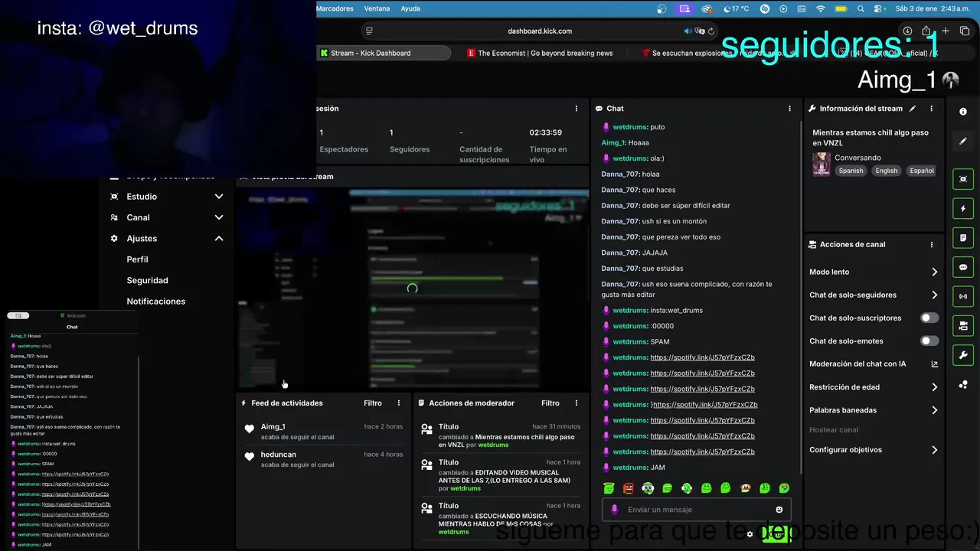Edit stream info with the pencil icon

click(913, 109)
